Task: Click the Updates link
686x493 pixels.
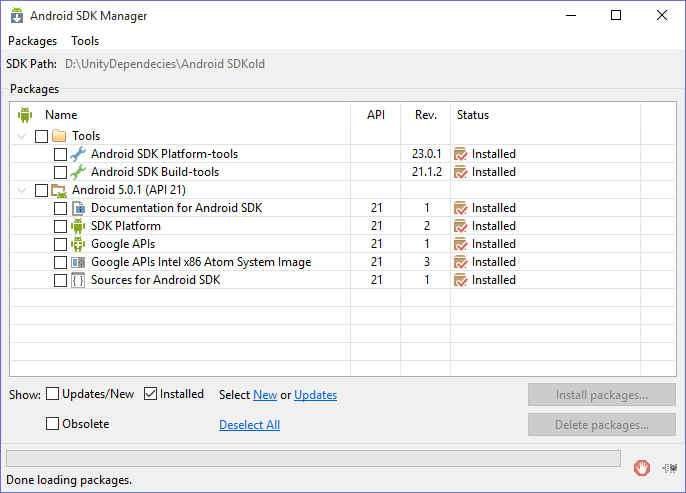Action: (315, 395)
